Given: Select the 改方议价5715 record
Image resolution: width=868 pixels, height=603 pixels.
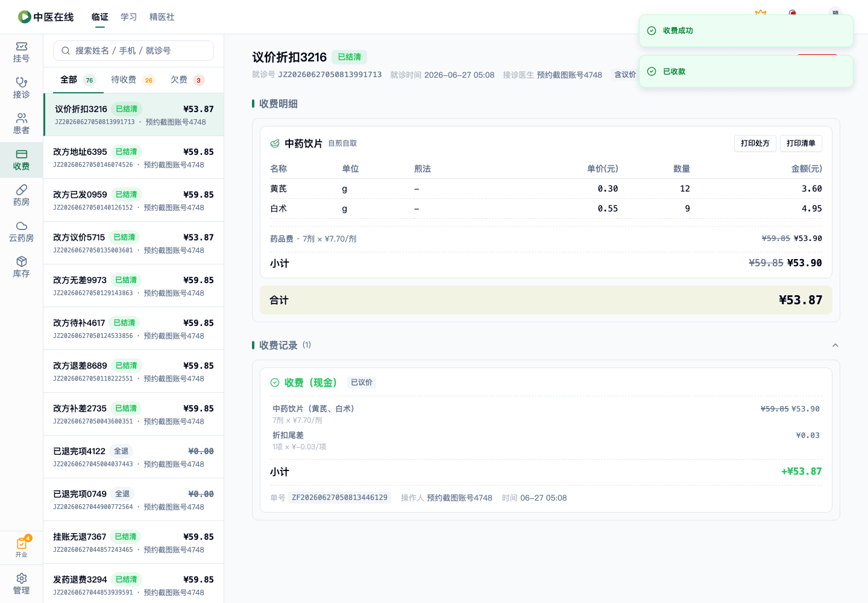Looking at the screenshot, I should [134, 243].
